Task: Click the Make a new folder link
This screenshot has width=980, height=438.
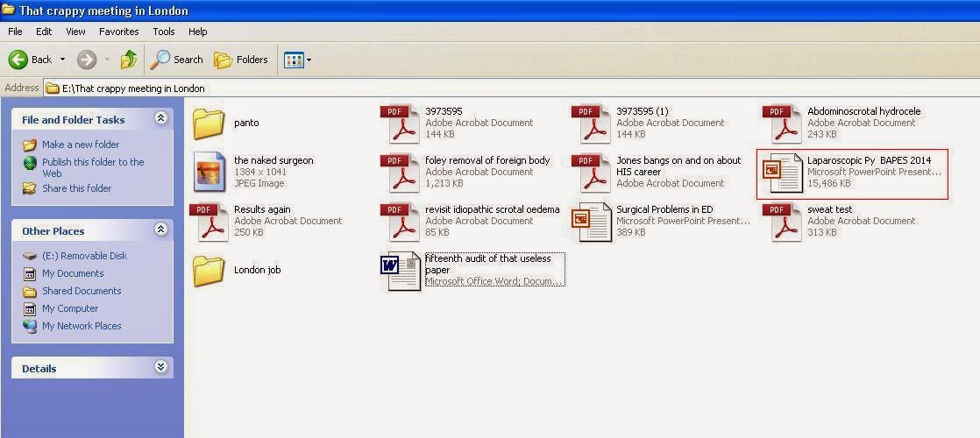Action: (x=81, y=145)
